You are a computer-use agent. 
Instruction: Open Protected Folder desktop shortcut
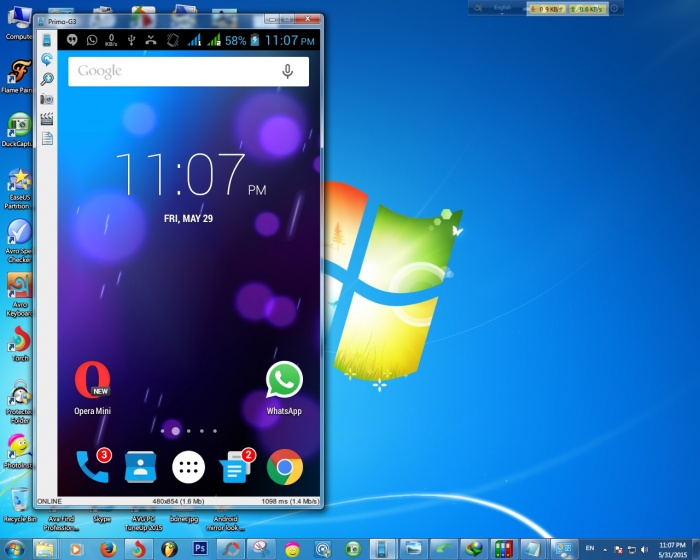coord(19,402)
